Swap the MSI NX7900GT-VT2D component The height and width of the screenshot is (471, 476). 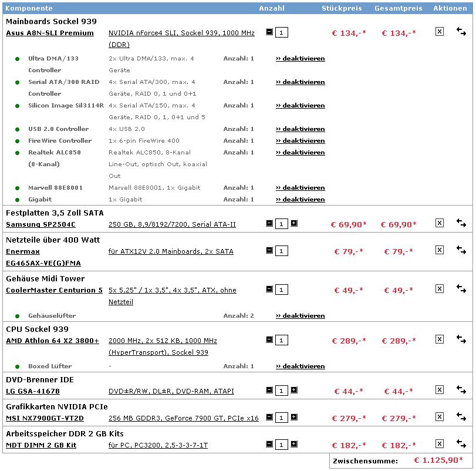coord(461,416)
